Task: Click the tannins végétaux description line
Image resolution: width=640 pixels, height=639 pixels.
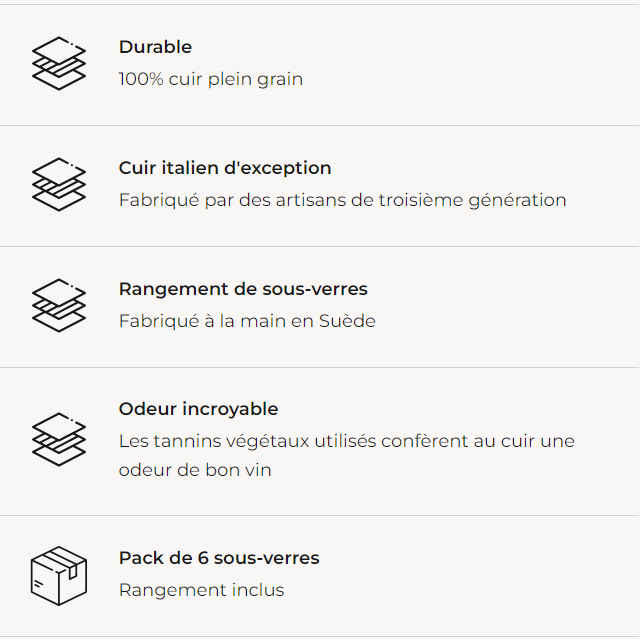Action: [346, 441]
